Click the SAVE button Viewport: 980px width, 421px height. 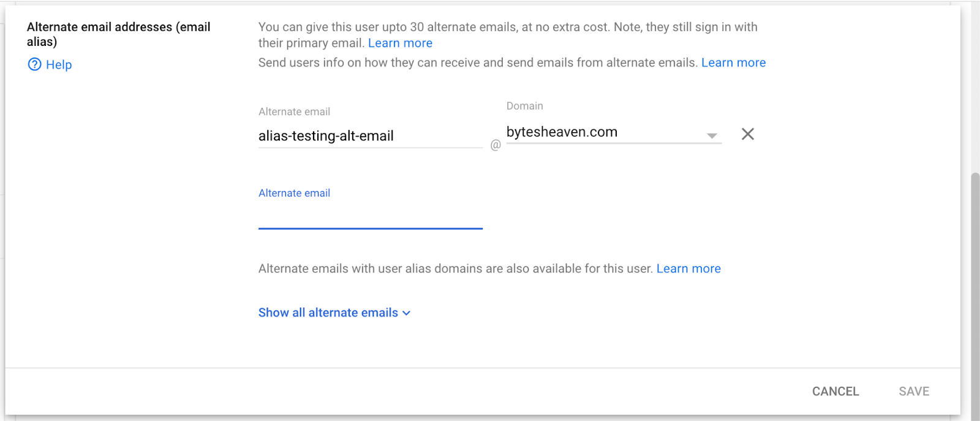click(914, 392)
